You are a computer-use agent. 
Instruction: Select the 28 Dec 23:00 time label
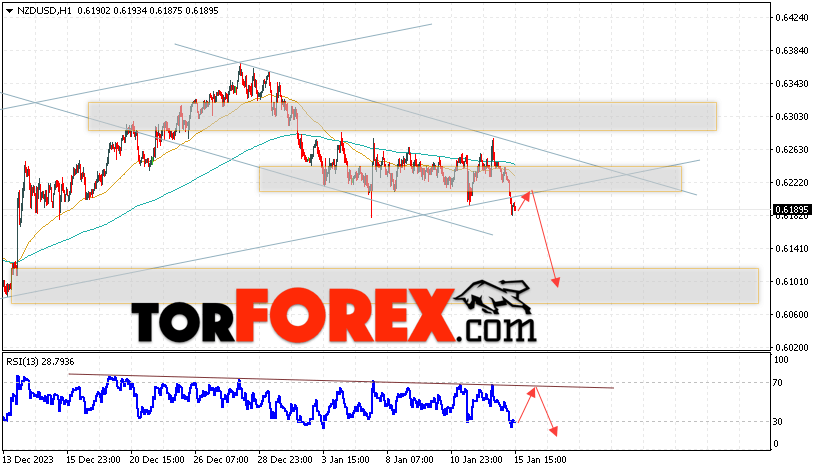coord(285,460)
